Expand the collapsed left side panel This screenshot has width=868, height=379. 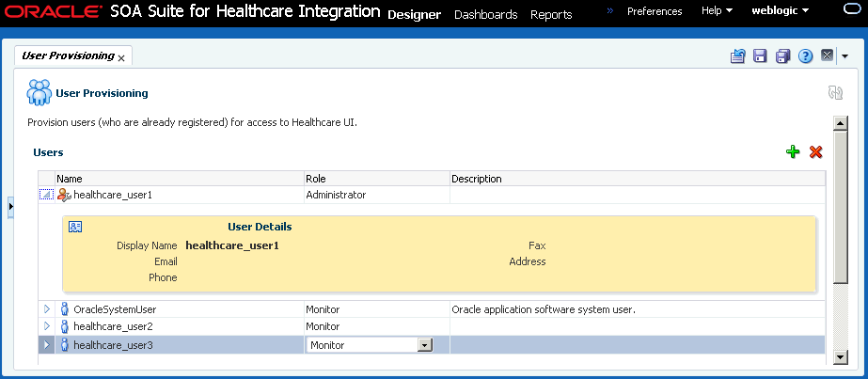pos(10,206)
